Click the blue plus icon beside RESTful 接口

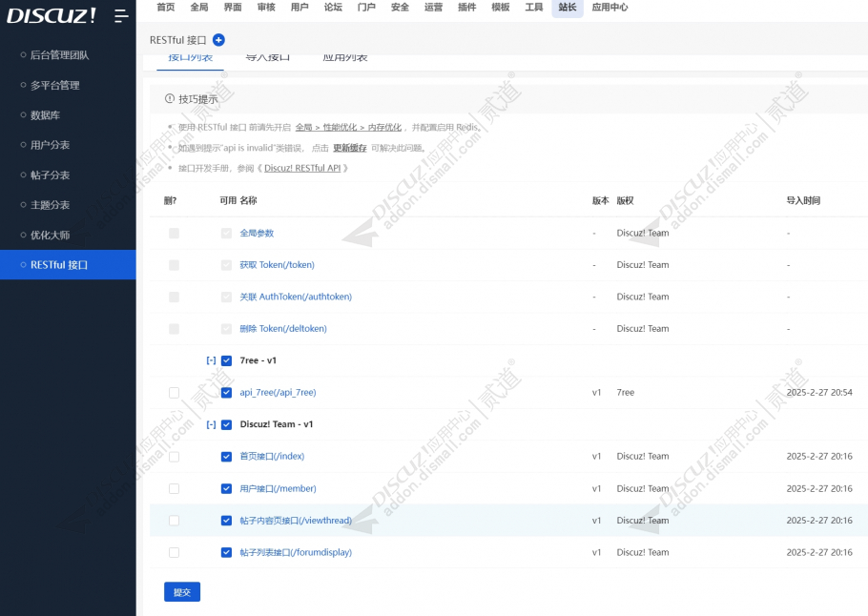(x=218, y=40)
